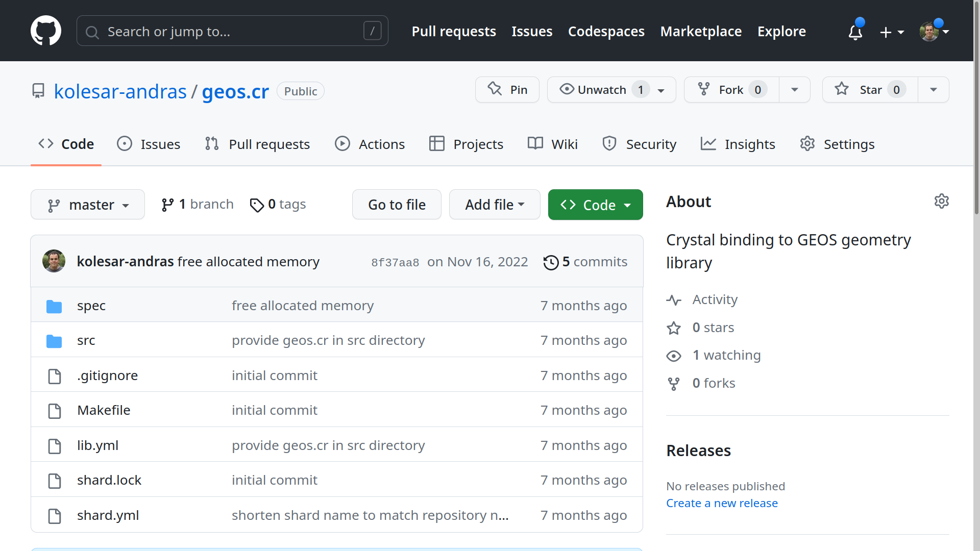The image size is (980, 551).
Task: Expand the Add file menu
Action: [x=494, y=205]
